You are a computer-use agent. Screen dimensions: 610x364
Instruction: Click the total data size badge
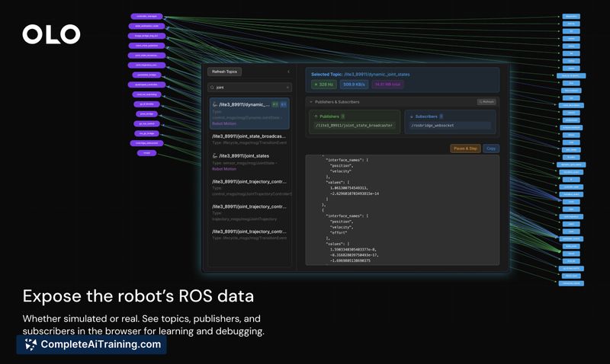point(387,85)
